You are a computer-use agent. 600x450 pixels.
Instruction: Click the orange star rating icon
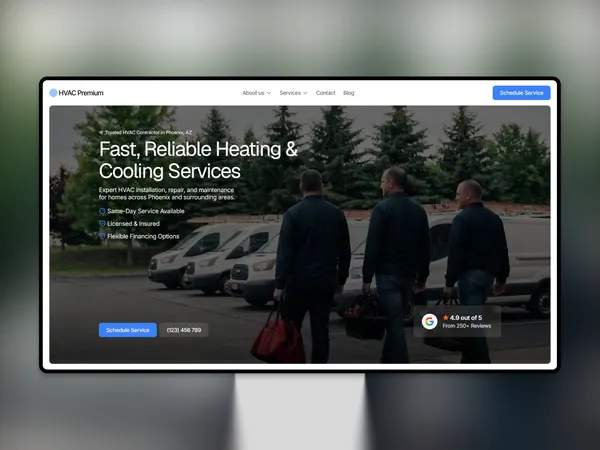tap(446, 318)
